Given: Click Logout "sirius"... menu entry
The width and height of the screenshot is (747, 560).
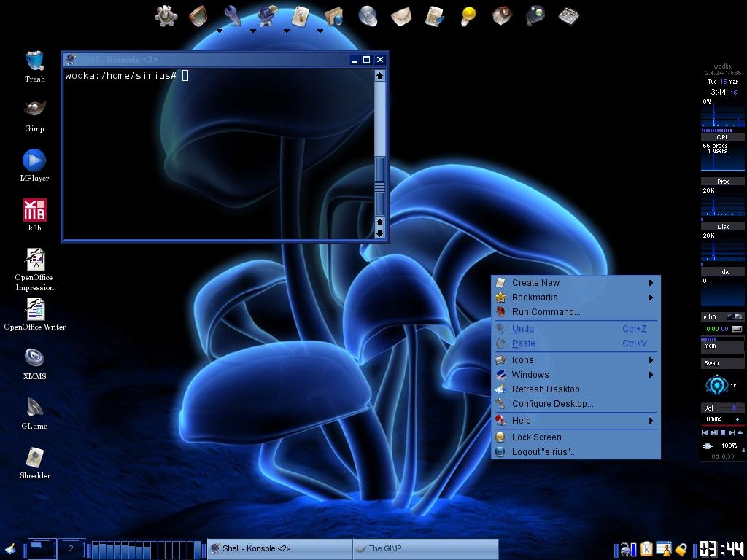Looking at the screenshot, I should coord(543,452).
